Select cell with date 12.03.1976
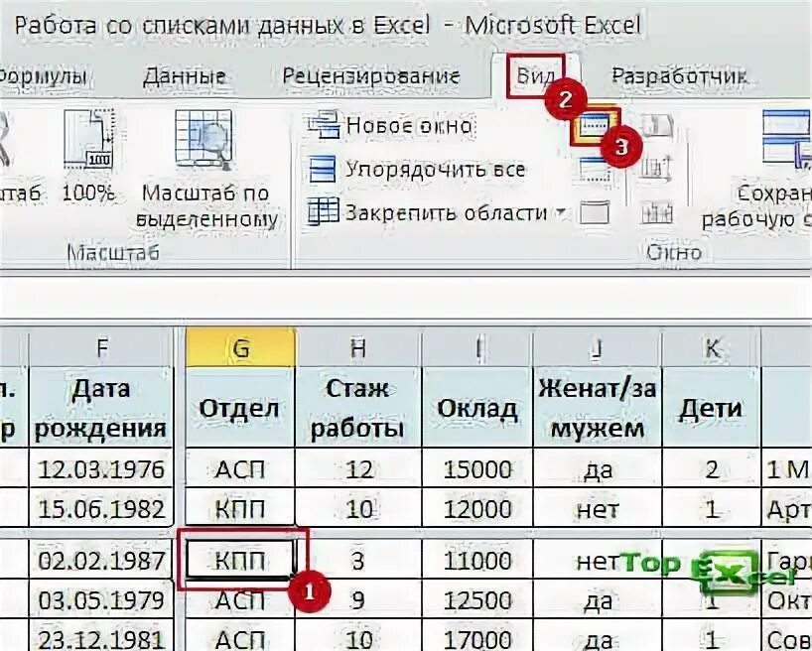 [x=102, y=468]
